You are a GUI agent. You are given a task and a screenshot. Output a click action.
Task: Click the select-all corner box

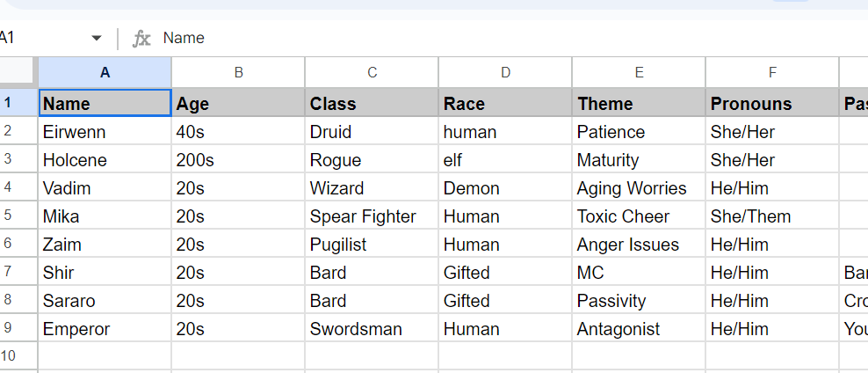pos(18,72)
